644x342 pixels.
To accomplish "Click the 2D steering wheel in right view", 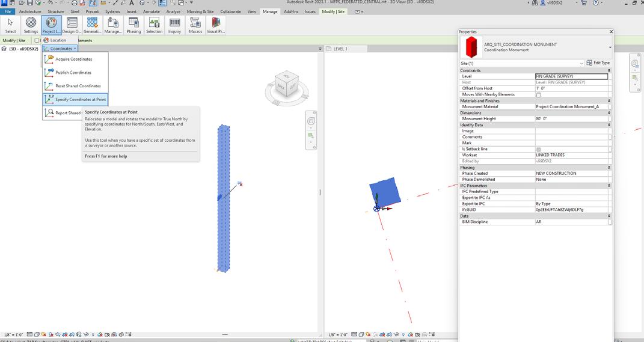I will [635, 64].
